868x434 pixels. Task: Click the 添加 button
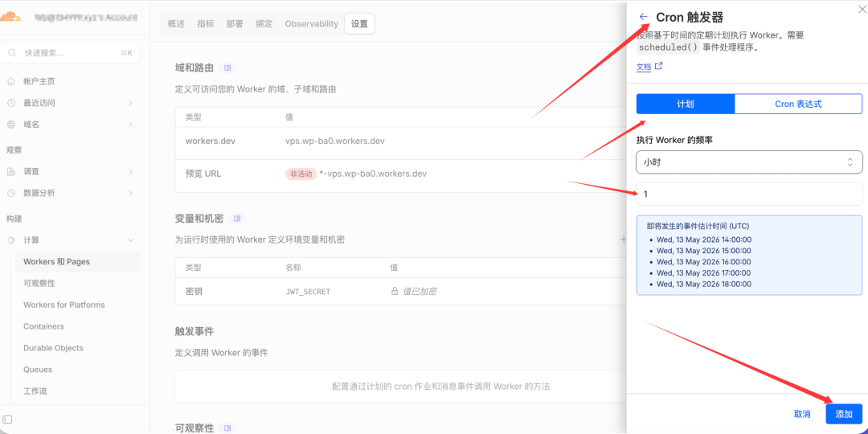click(x=844, y=414)
